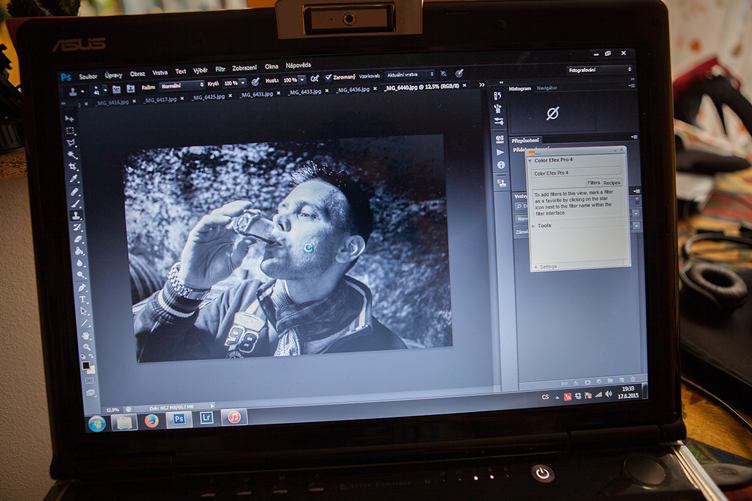Select the Dodge tool

tap(81, 275)
